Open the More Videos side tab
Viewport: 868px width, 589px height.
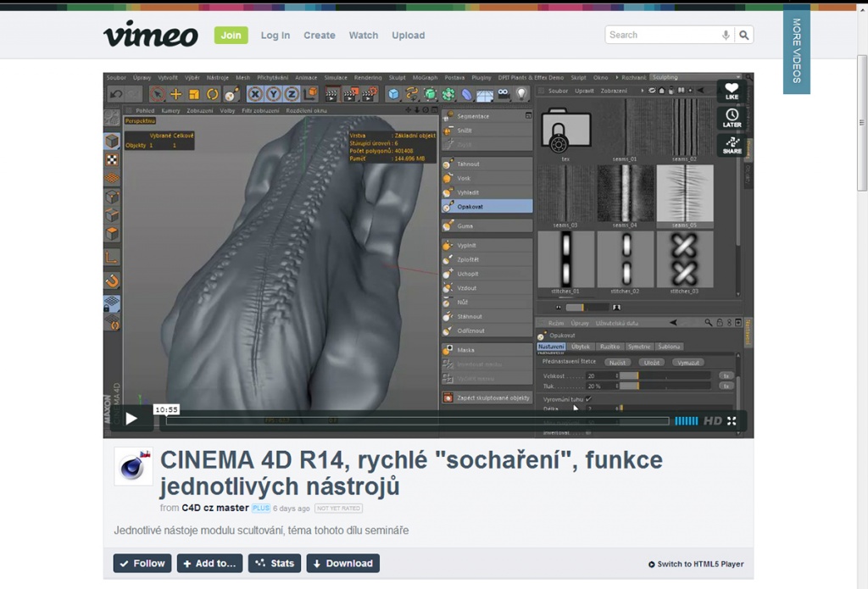[797, 51]
